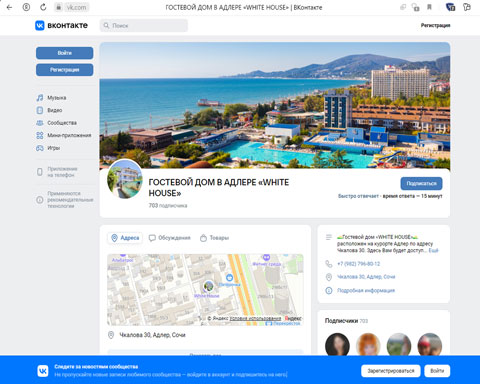
Task: Expand description with Ещё link
Action: coord(433,250)
